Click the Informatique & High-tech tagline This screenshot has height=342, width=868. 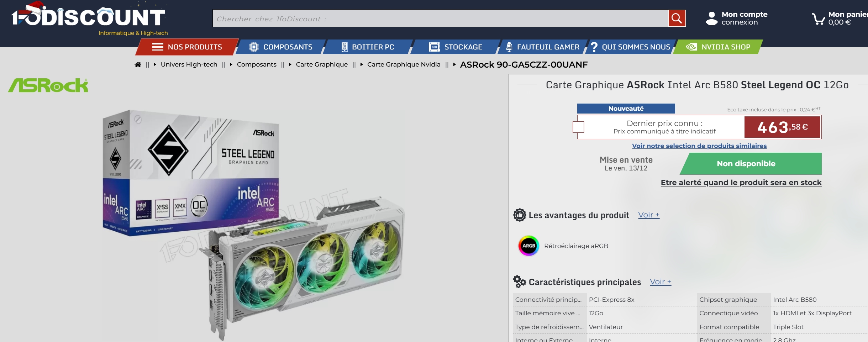[x=133, y=33]
